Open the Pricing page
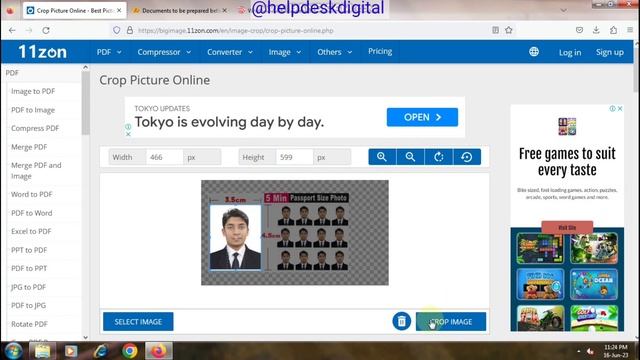Screen dimensions: 640x360 [380, 51]
